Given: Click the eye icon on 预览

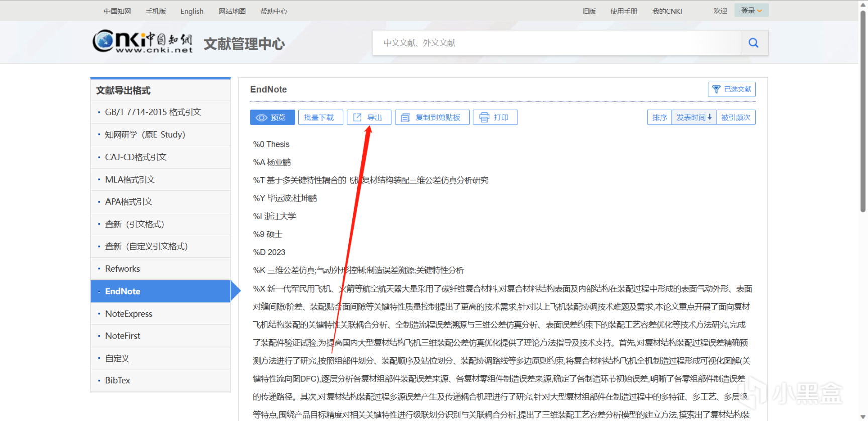Looking at the screenshot, I should [x=261, y=118].
